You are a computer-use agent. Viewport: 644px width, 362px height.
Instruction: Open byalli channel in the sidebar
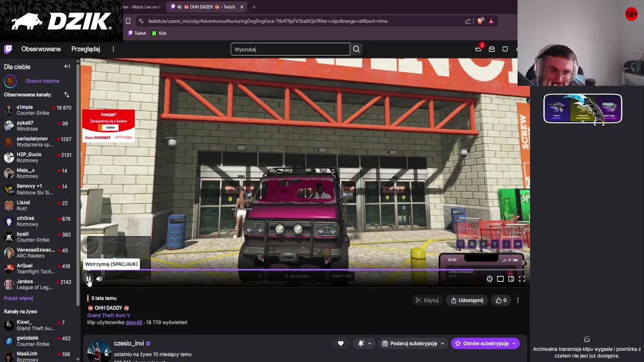(x=38, y=237)
